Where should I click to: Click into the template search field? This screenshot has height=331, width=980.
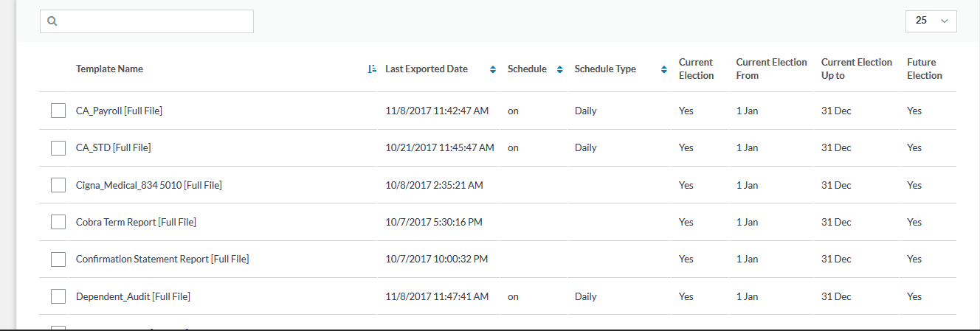pos(155,21)
